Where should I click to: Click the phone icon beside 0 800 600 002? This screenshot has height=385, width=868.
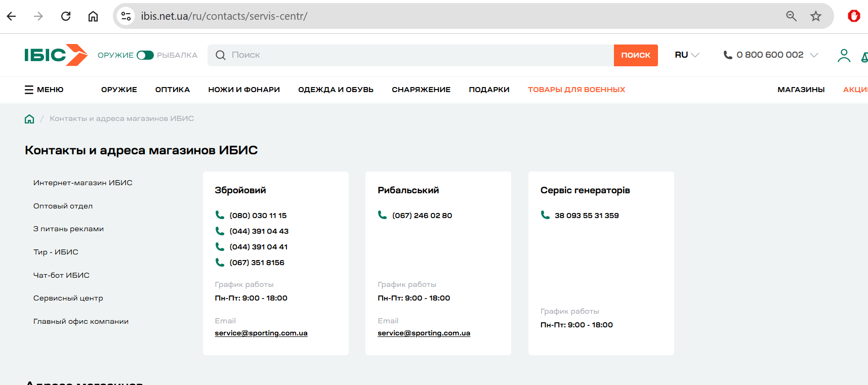click(728, 55)
